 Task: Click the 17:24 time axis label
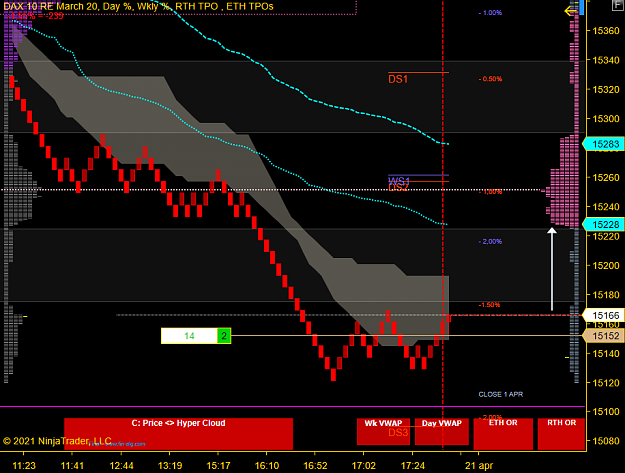point(413,465)
